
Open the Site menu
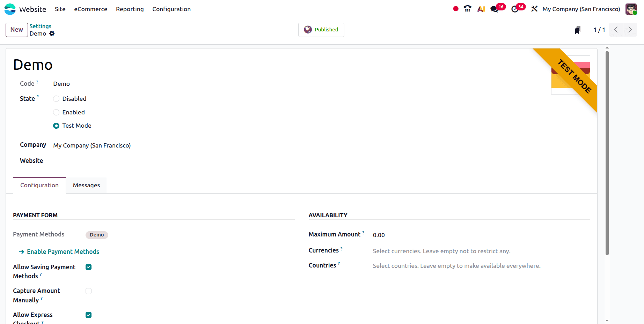click(x=60, y=9)
